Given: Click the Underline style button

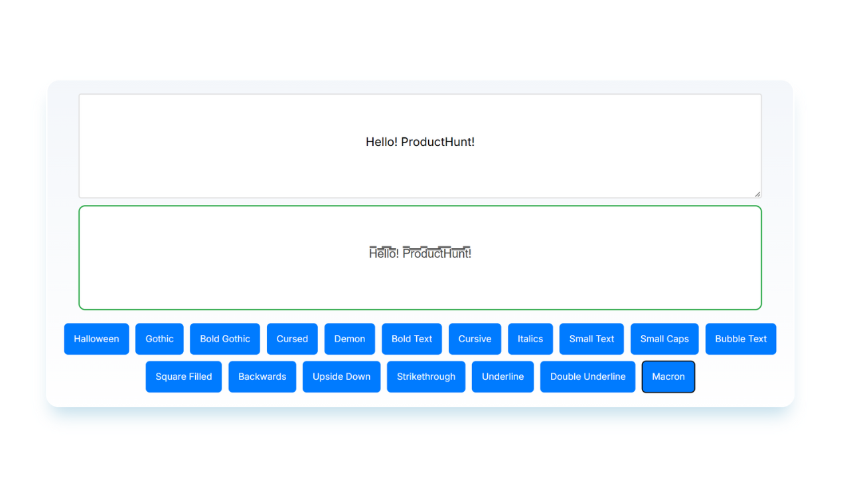Looking at the screenshot, I should [x=502, y=377].
